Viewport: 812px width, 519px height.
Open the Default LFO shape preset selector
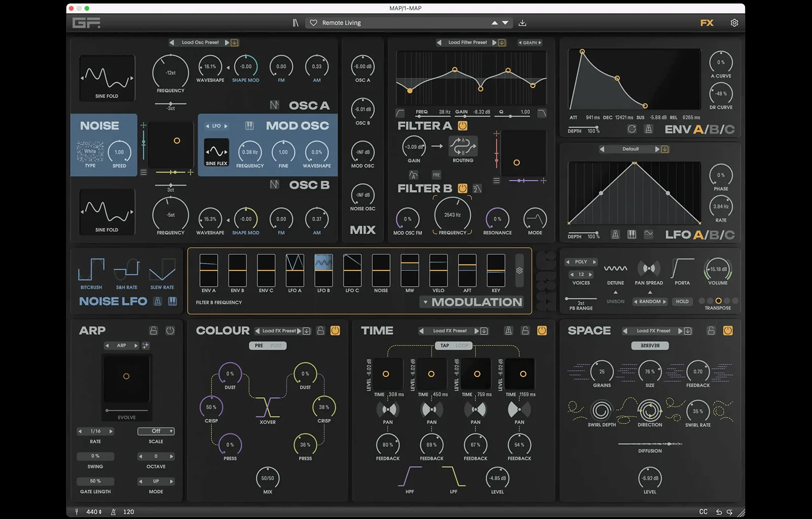(x=630, y=149)
